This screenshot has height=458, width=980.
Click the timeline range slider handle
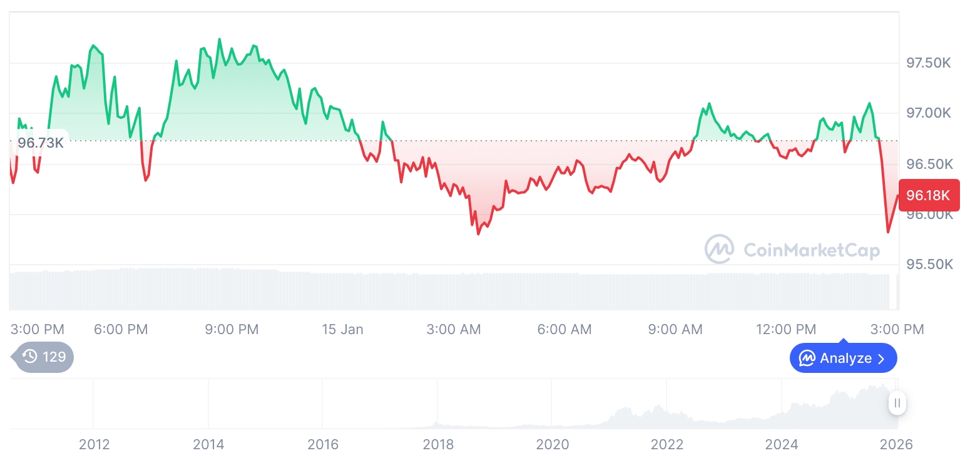coord(897,403)
